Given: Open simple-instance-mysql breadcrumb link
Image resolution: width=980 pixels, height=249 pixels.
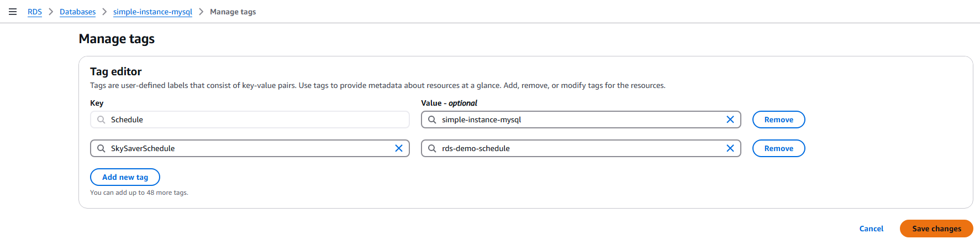Looking at the screenshot, I should click(x=152, y=12).
